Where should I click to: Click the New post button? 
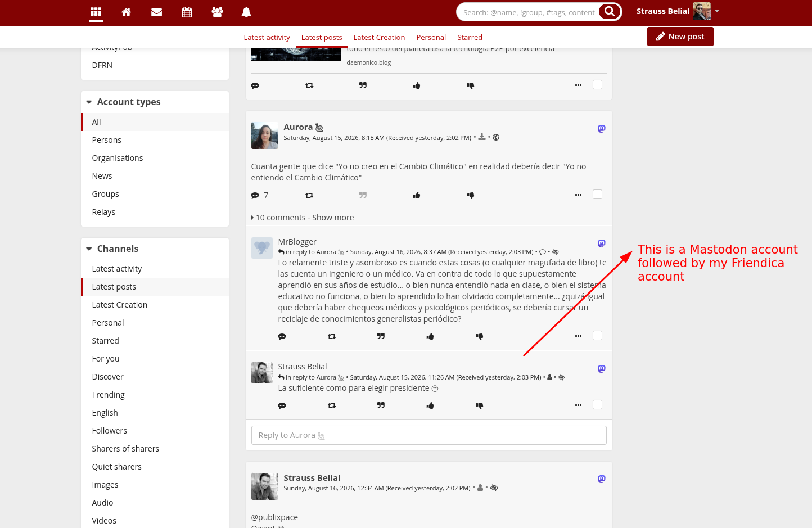pyautogui.click(x=680, y=37)
